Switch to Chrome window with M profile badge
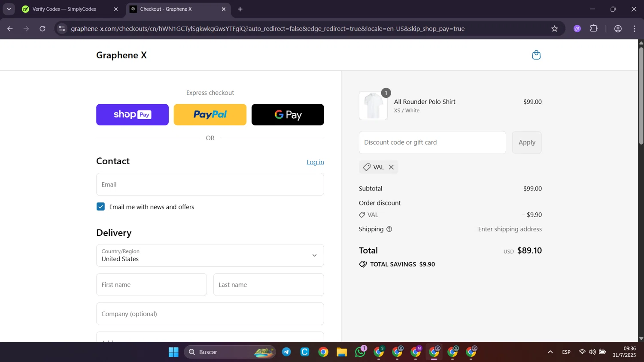 pos(416,352)
